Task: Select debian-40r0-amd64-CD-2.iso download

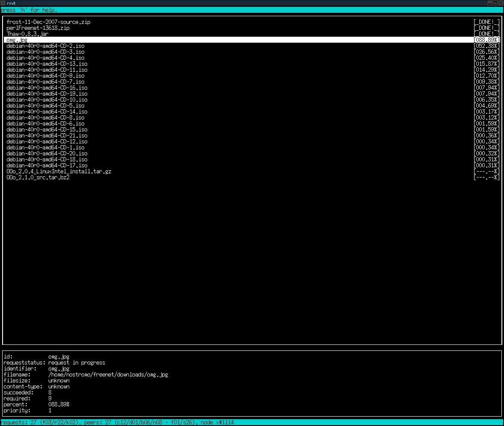Action: (45, 46)
